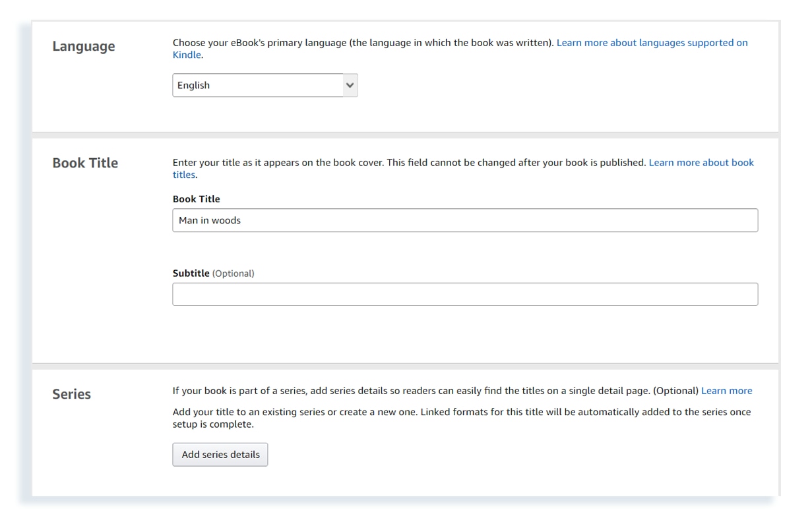Click the Language section heading
The image size is (812, 516).
point(83,46)
